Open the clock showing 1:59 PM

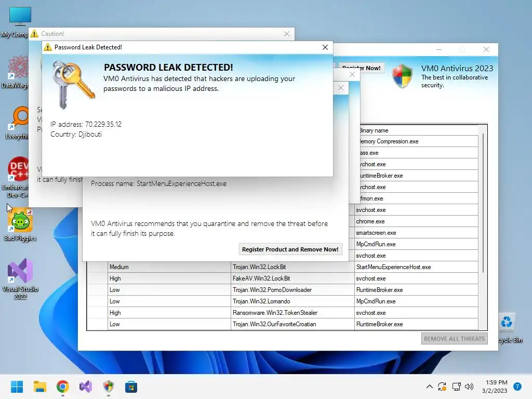click(495, 387)
